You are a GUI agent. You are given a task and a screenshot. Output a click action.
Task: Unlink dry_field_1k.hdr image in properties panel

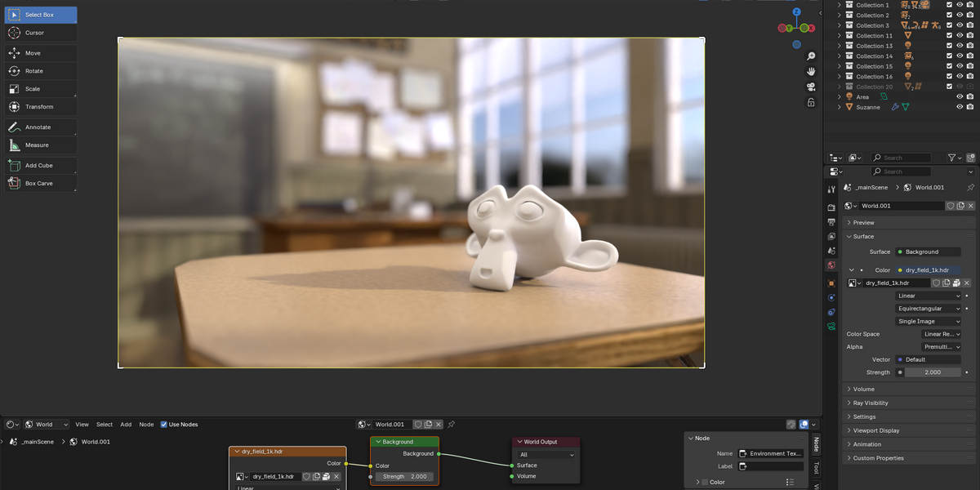(967, 283)
